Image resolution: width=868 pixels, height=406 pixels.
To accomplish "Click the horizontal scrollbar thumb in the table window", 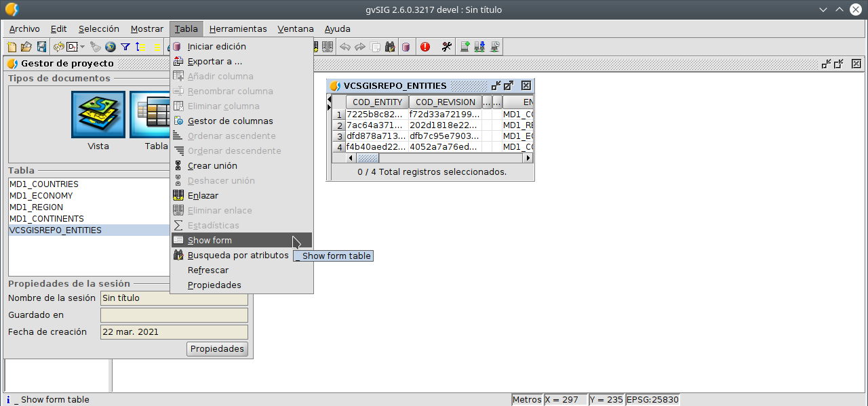I will click(368, 158).
